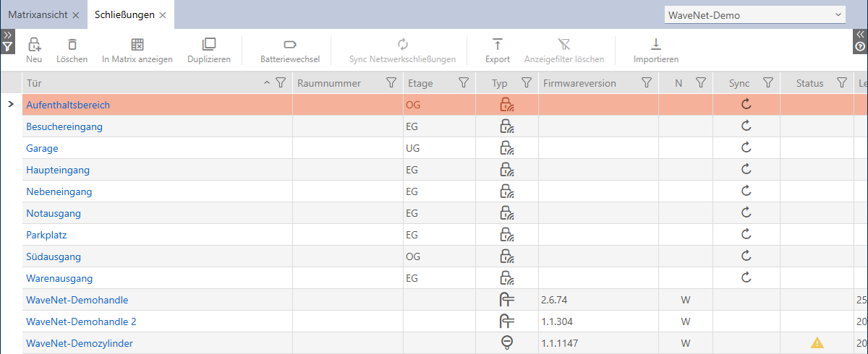
Task: Switch to the Matrixansicht tab
Action: 38,14
